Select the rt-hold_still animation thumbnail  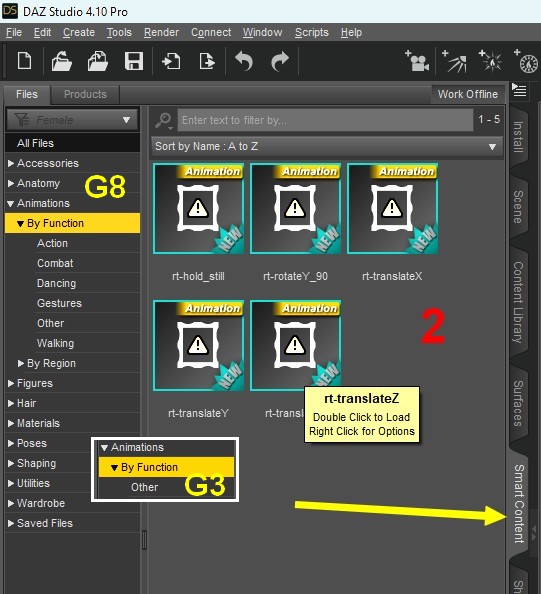point(199,209)
